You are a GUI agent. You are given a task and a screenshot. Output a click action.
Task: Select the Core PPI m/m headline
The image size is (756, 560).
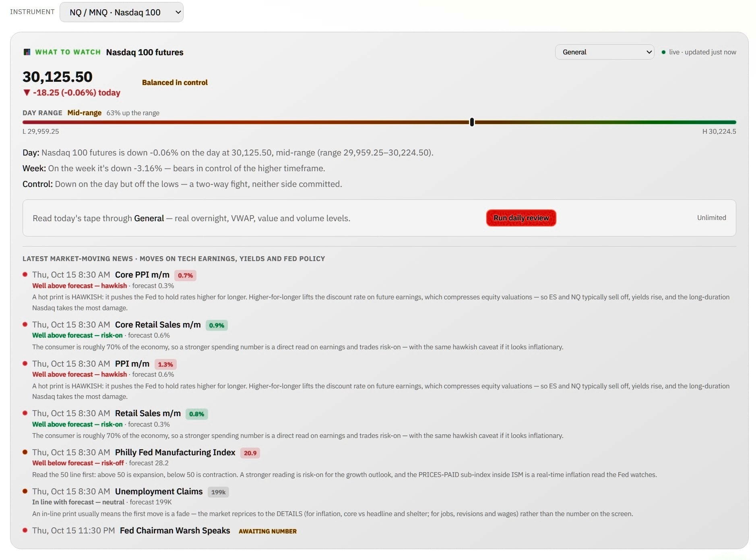(142, 275)
